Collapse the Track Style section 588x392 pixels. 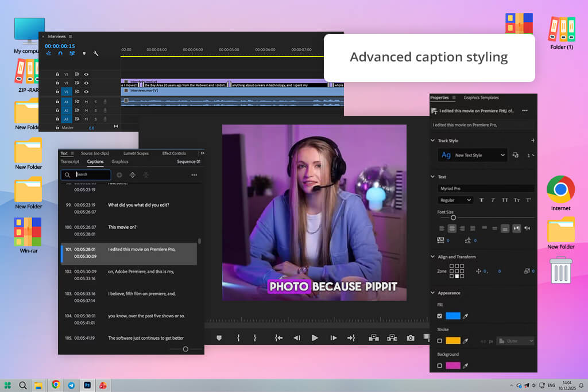433,141
